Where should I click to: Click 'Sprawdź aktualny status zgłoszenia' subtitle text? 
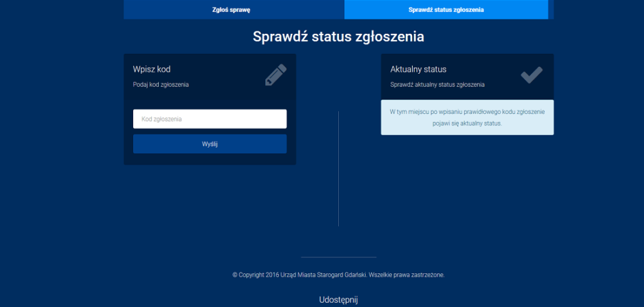[x=438, y=85]
